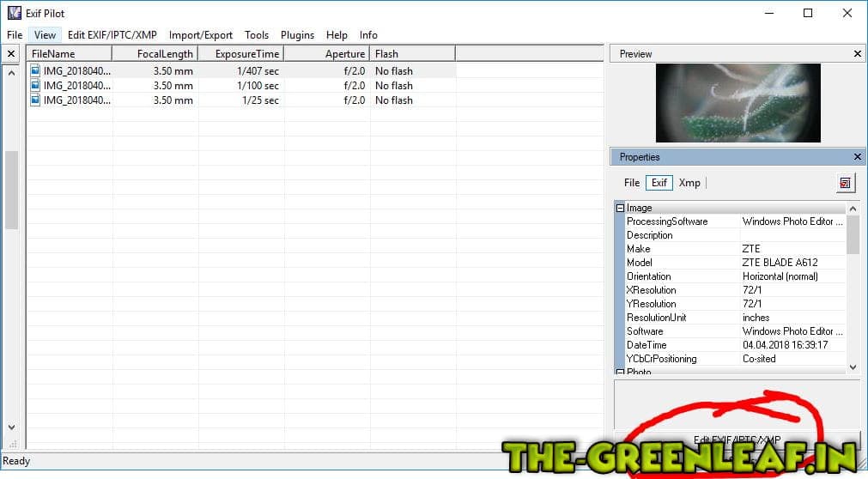Click the file icon next to the 1/100 sec row
Viewport: 868px width, 479px height.
point(35,86)
